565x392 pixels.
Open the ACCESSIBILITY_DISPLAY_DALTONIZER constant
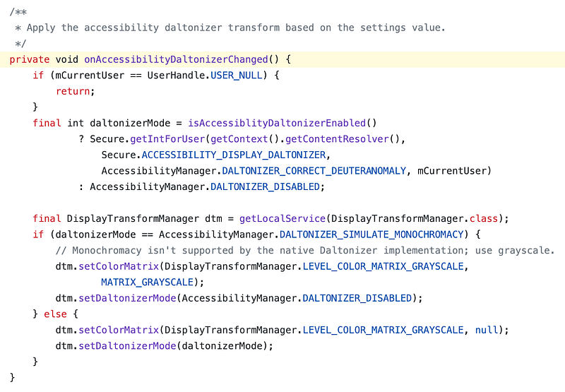tap(234, 155)
